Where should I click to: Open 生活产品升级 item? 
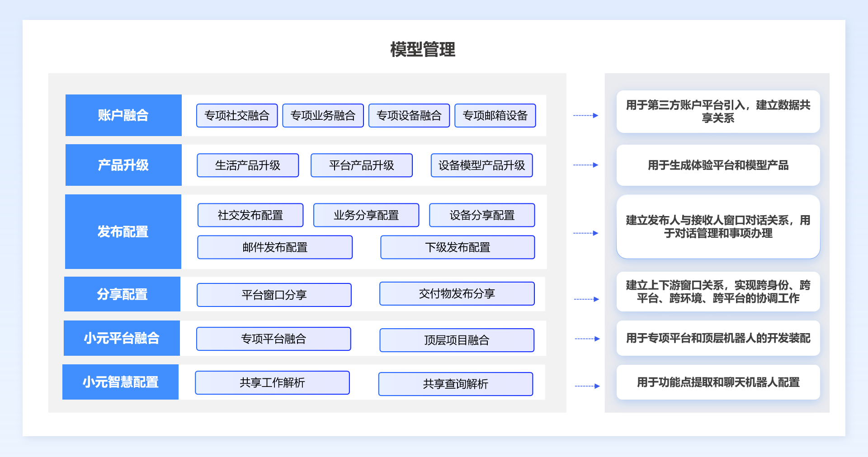(248, 165)
